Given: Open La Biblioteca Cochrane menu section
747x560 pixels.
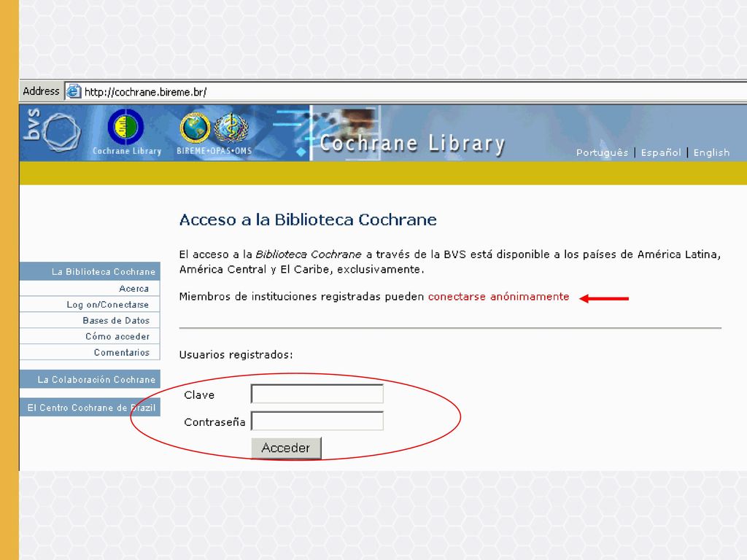Looking at the screenshot, I should click(x=90, y=271).
